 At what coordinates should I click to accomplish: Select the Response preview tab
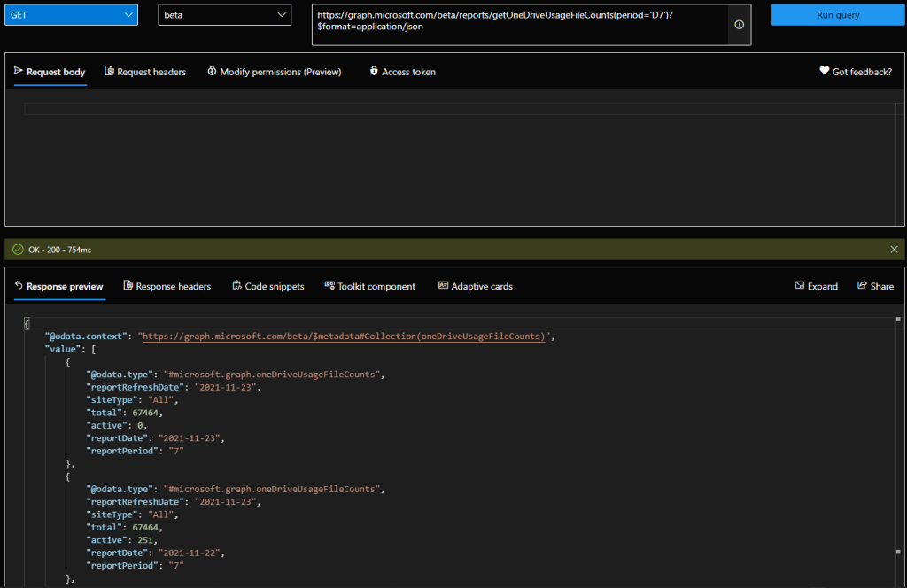[58, 286]
